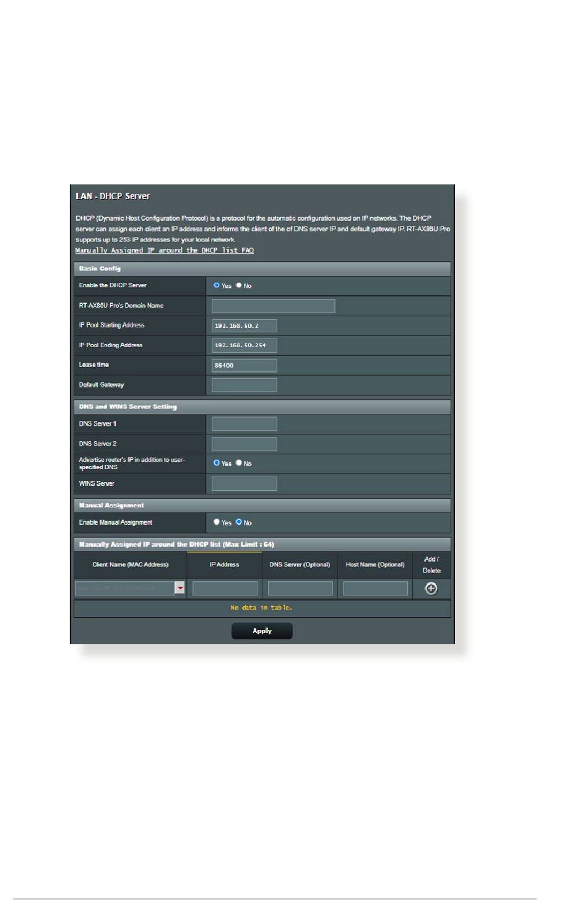588x919 pixels.
Task: Click the Default Gateway input field
Action: [244, 385]
